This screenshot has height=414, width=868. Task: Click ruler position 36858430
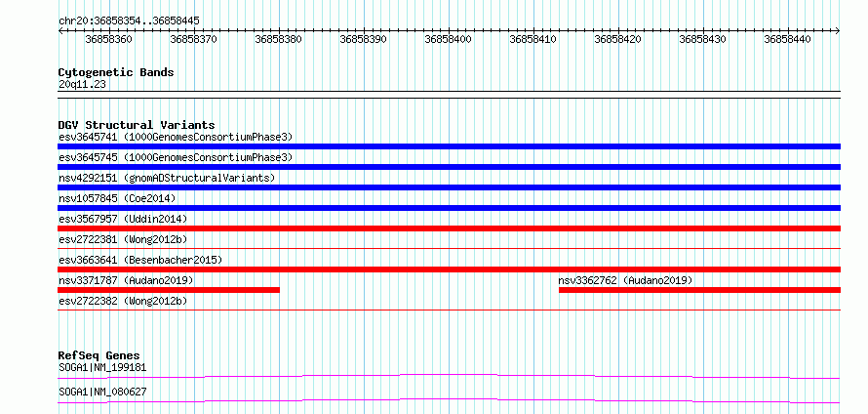coord(702,39)
